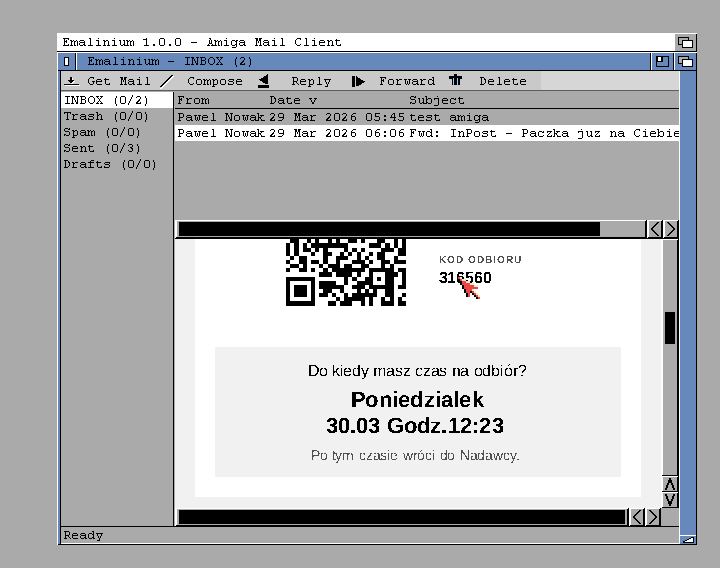720x568 pixels.
Task: Click the pickup code 316560
Action: tap(465, 277)
